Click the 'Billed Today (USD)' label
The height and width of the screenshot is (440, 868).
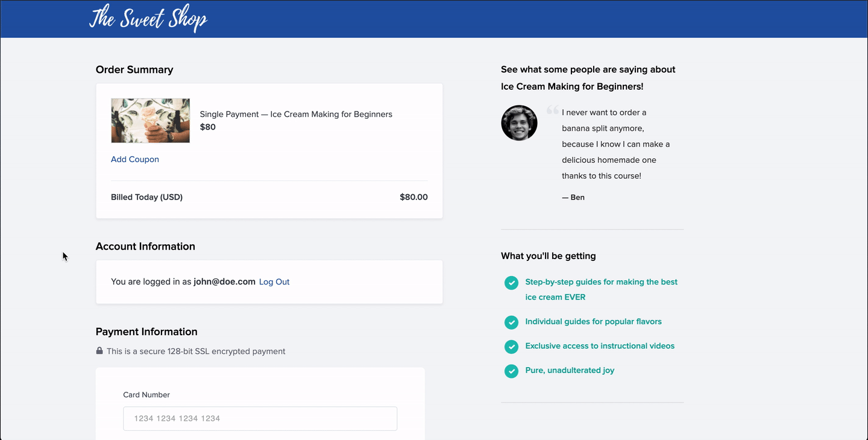tap(146, 197)
